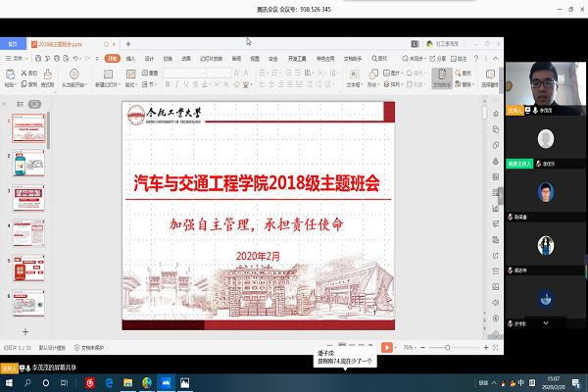Click the zoom in plus button
588x392 pixels.
pyautogui.click(x=486, y=348)
